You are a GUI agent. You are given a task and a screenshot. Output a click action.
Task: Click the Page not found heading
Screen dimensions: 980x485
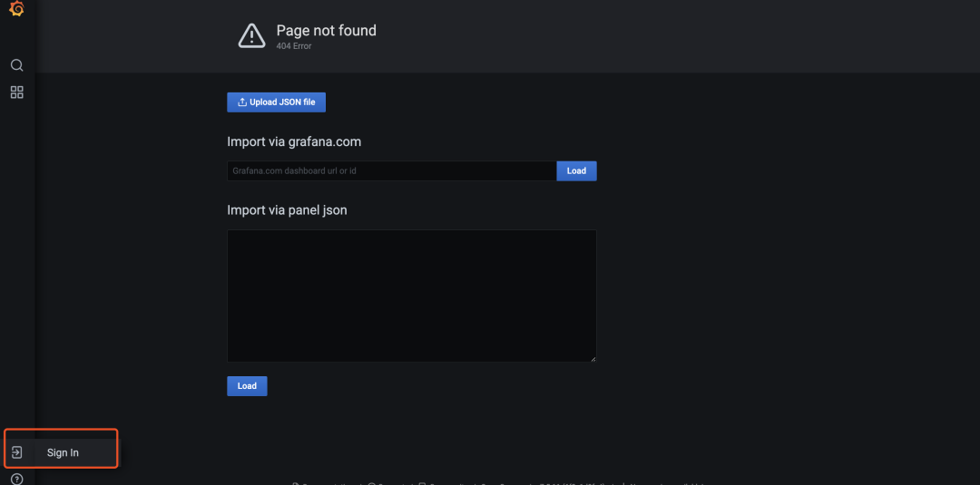click(x=327, y=31)
